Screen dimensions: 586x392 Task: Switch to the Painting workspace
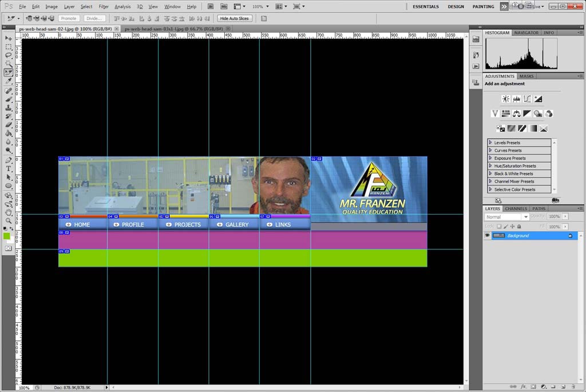pyautogui.click(x=483, y=7)
